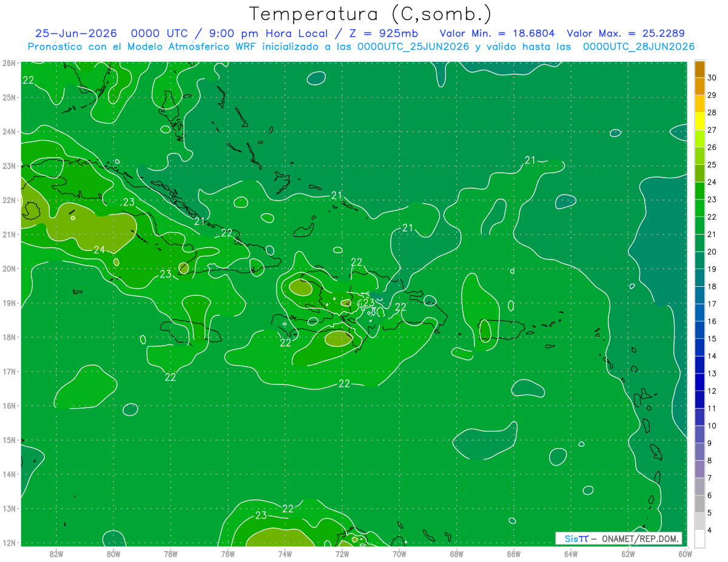The width and height of the screenshot is (728, 562).
Task: Click longitude axis label 70W
Action: pos(399,554)
